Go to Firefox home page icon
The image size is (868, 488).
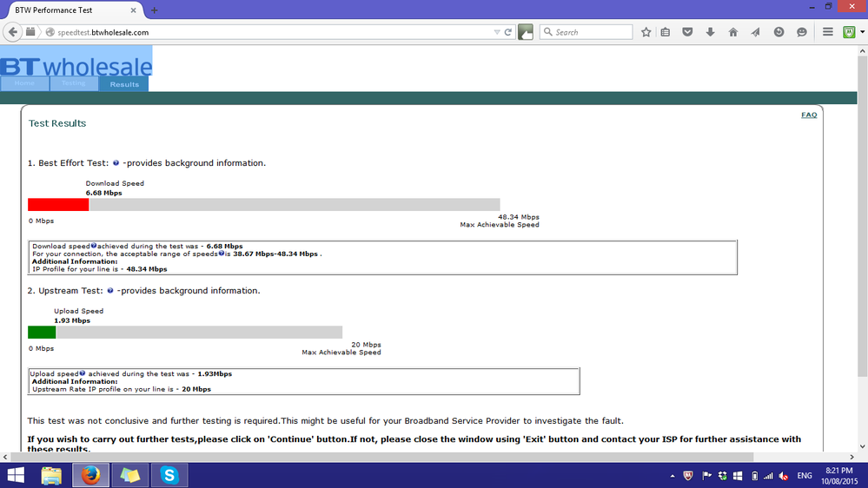coord(733,32)
